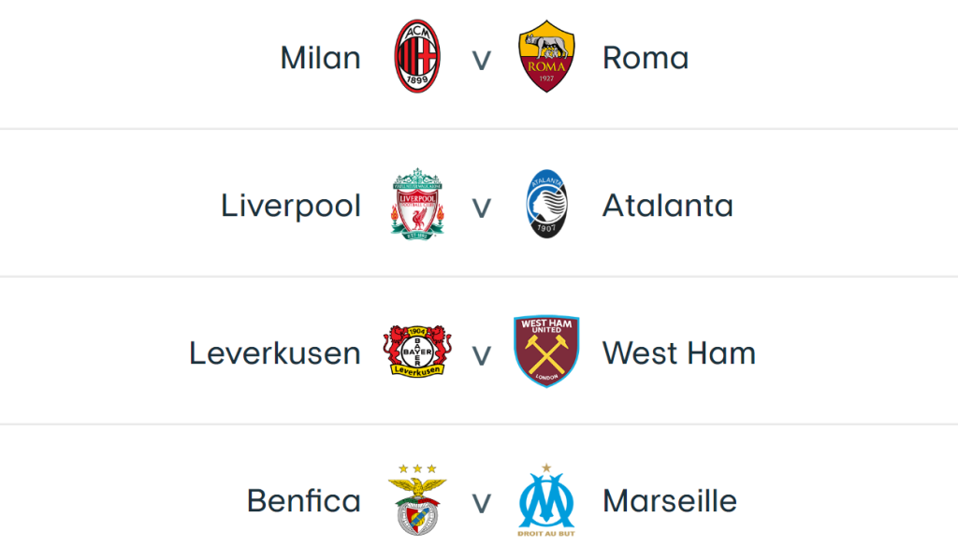Click the "v" between Benfica and Marseille
Screen dimensions: 958x560
481,503
